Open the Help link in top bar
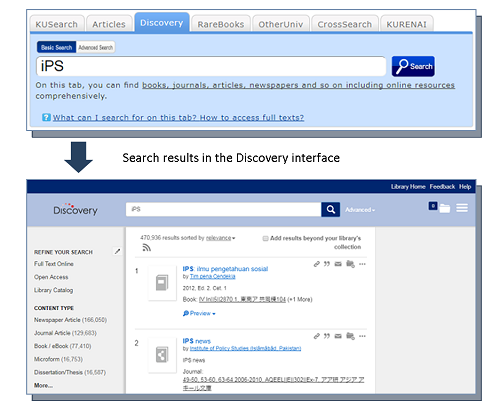This screenshot has height=416, width=500. click(465, 187)
